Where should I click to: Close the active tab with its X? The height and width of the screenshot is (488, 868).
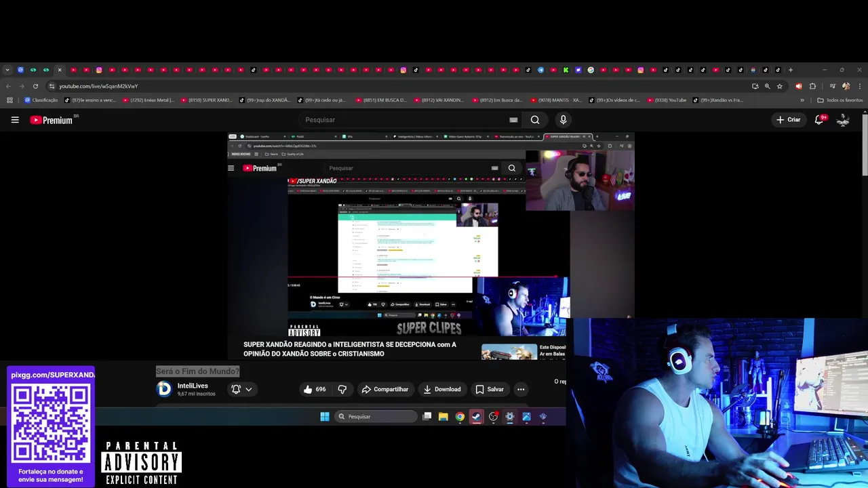[60, 70]
